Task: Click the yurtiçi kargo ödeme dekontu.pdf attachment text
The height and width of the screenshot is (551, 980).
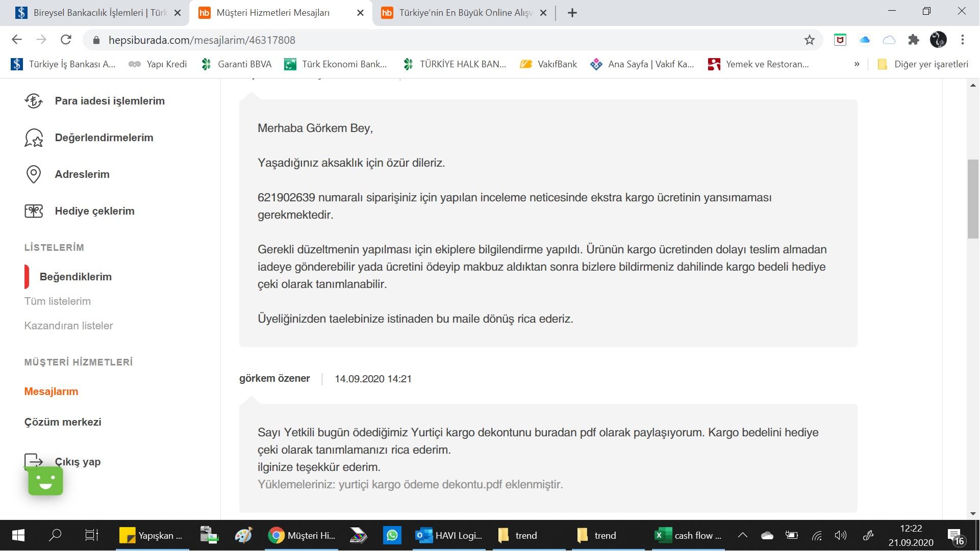Action: [x=421, y=484]
